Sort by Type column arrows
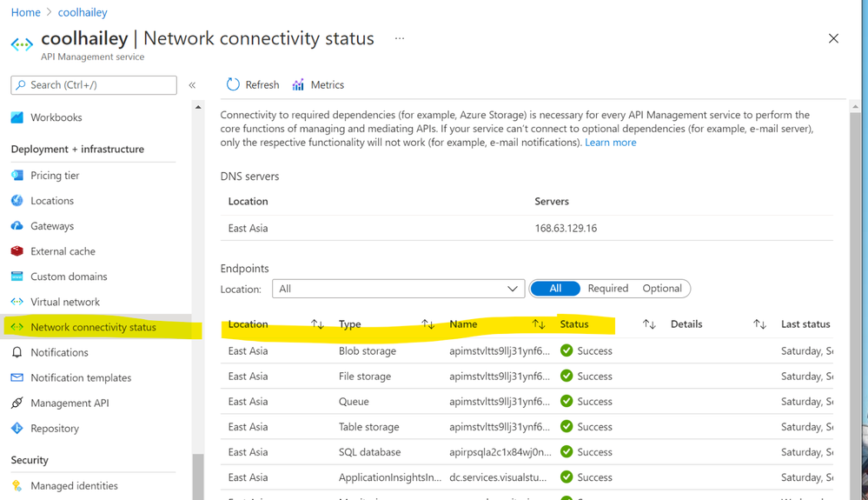 pos(427,324)
